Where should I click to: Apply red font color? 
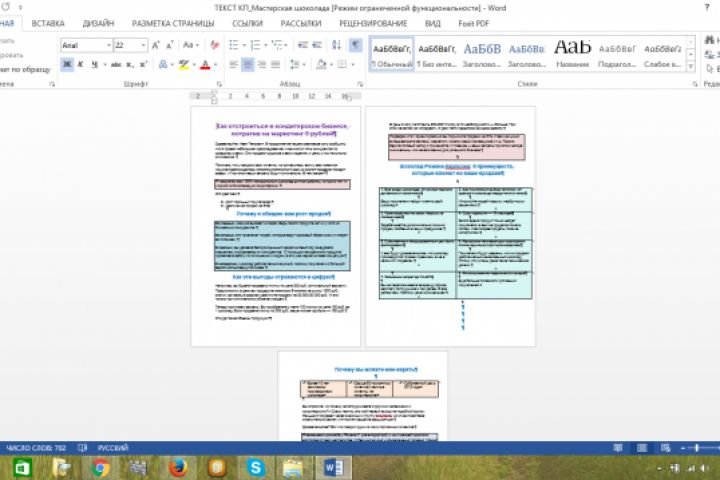pyautogui.click(x=205, y=64)
